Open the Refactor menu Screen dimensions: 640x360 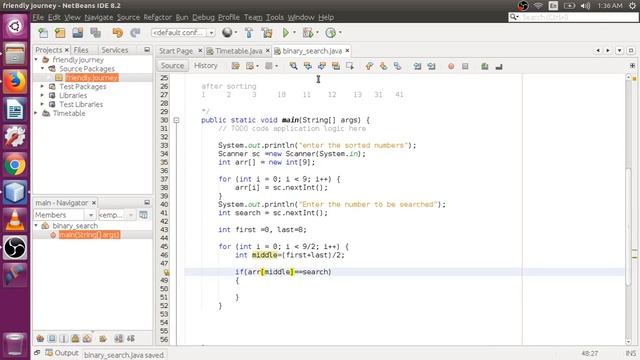pos(157,17)
